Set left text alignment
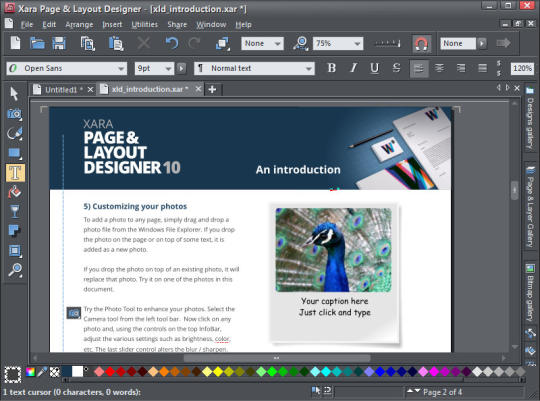This screenshot has height=401, width=540. 419,68
